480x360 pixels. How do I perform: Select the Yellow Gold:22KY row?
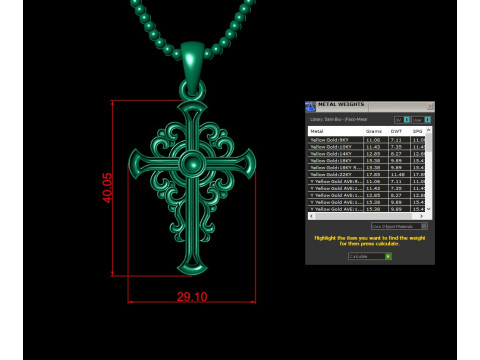367,174
